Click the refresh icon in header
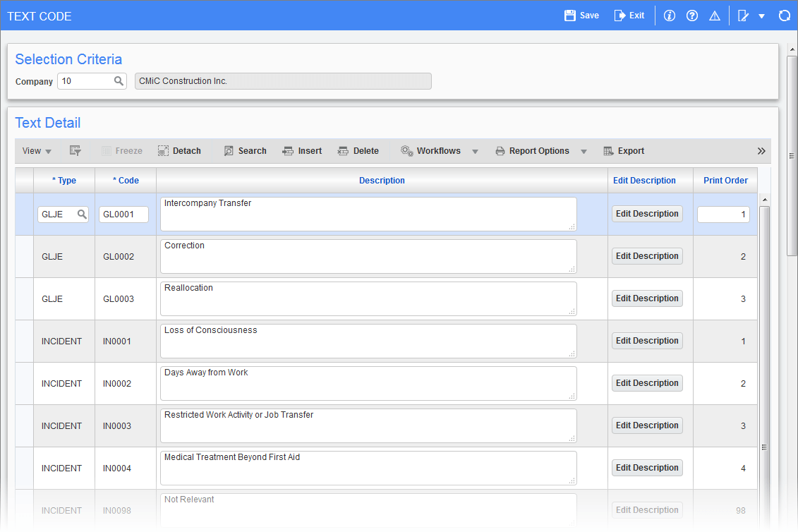The image size is (798, 532). click(x=785, y=16)
